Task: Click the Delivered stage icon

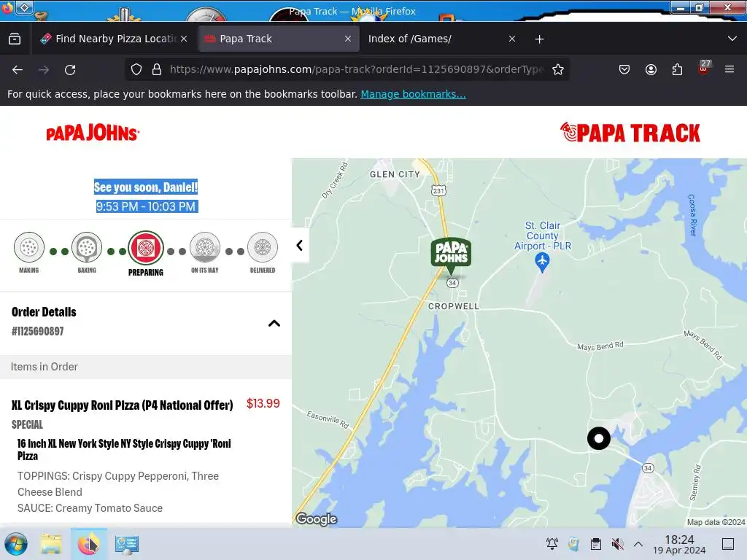Action: point(263,247)
